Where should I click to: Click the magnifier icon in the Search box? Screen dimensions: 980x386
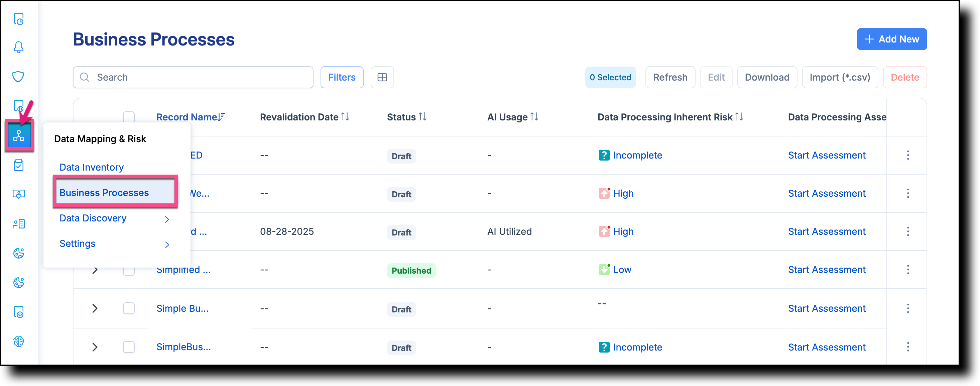[x=85, y=77]
